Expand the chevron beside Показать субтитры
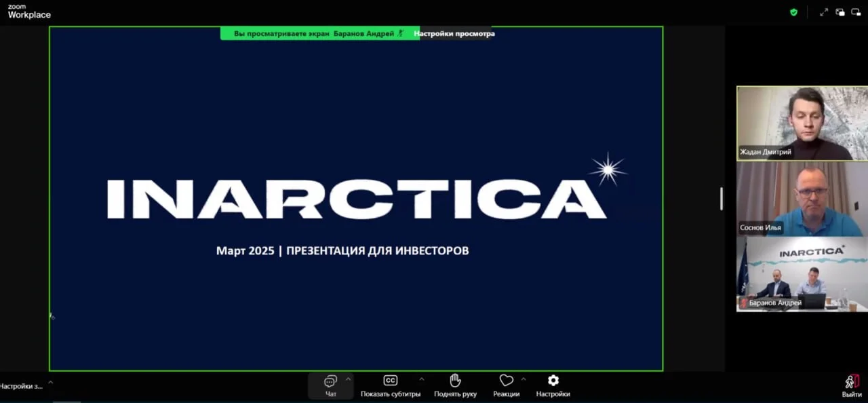 click(422, 379)
